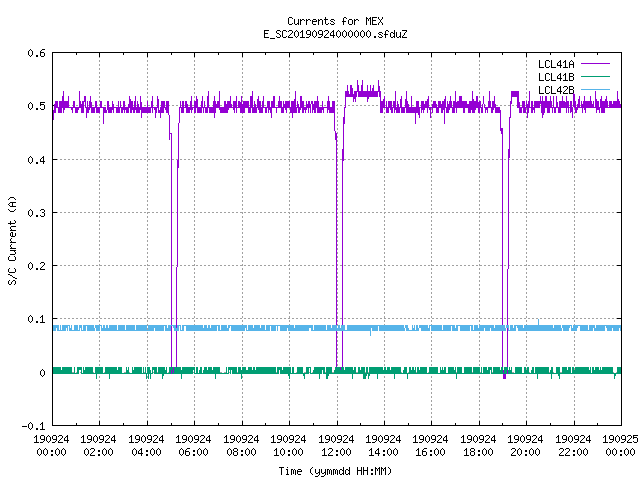Click the y-axis tick value 0.4
This screenshot has height=480, width=640.
click(36, 160)
